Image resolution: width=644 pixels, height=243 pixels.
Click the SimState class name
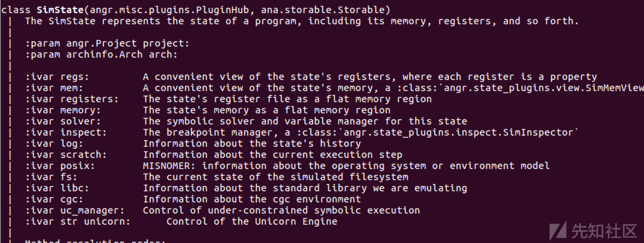tap(60, 10)
